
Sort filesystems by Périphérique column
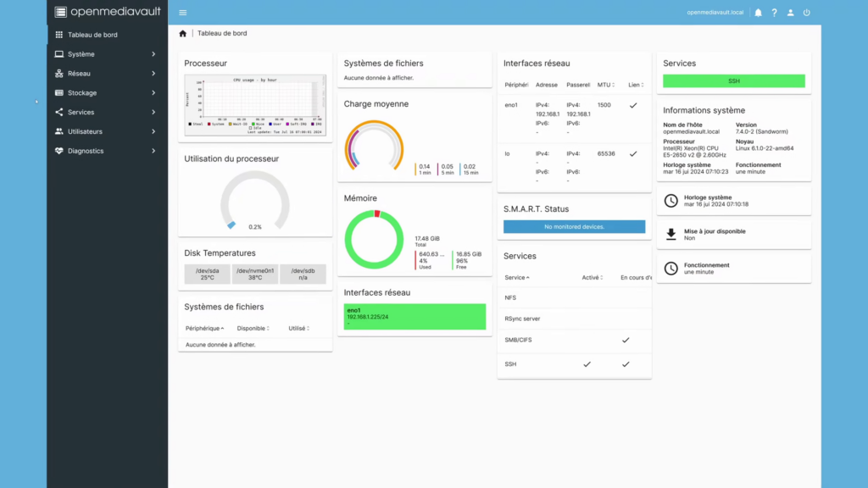(x=205, y=328)
